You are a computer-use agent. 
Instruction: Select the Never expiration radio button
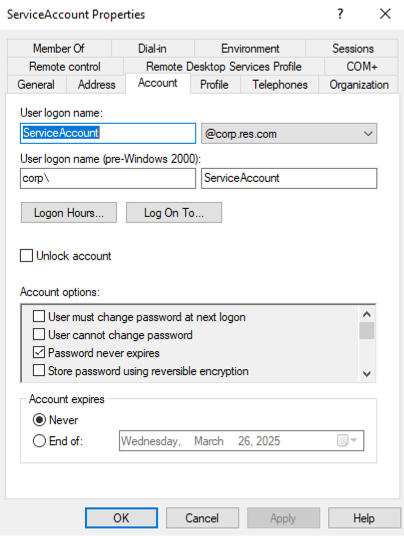(39, 420)
